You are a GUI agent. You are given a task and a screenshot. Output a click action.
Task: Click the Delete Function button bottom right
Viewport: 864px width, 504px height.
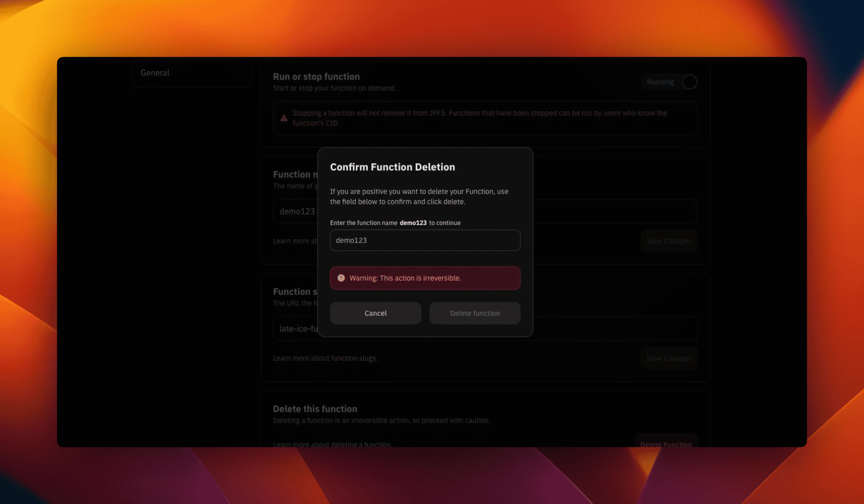(x=665, y=444)
